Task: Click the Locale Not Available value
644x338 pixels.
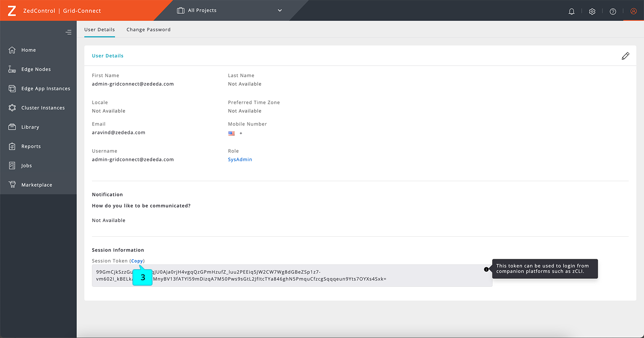Action: coord(109,111)
